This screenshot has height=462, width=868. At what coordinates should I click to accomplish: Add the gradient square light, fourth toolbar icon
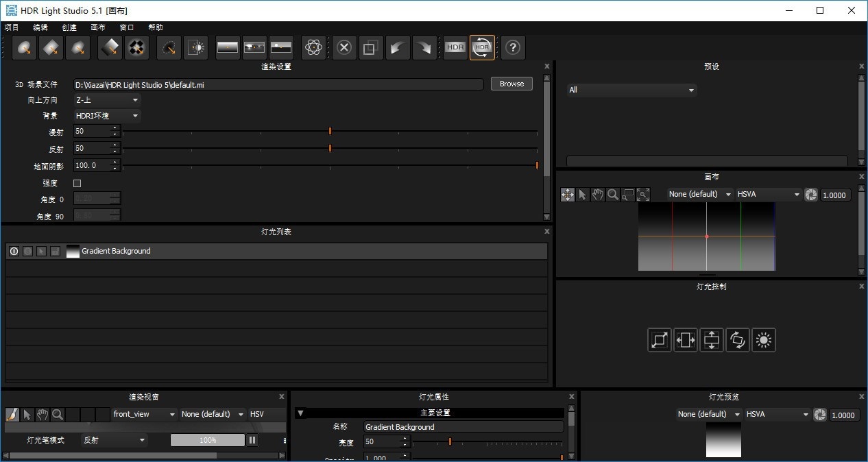coord(110,48)
